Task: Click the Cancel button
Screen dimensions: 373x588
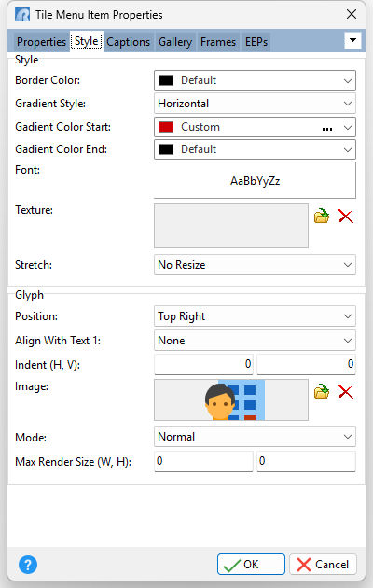Action: point(323,564)
